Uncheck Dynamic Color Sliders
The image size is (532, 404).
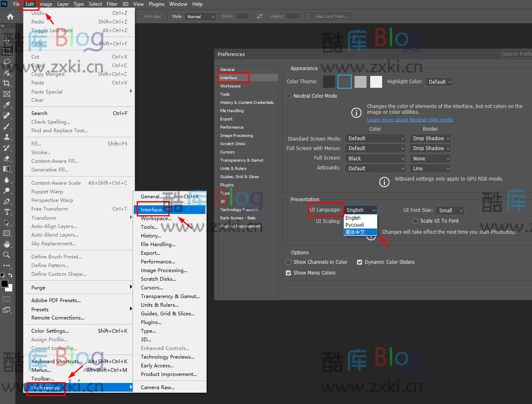pos(359,262)
